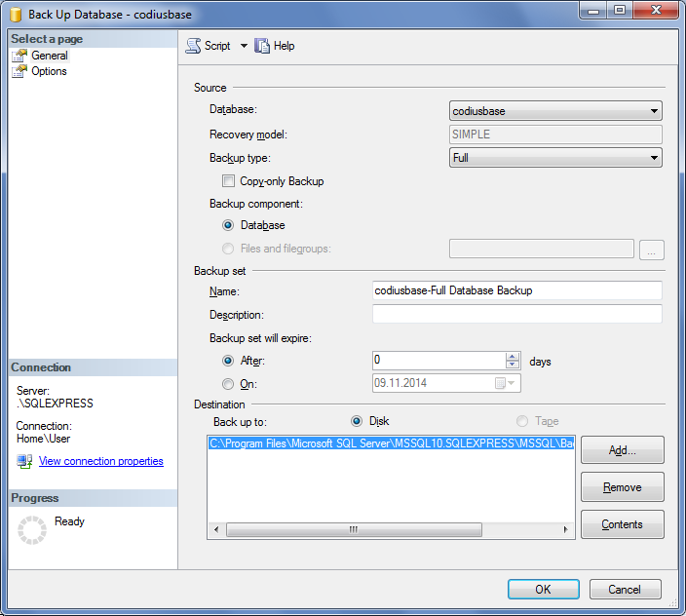Choose the expire On date radio button
Screen dimensions: 686x616
pyautogui.click(x=229, y=384)
